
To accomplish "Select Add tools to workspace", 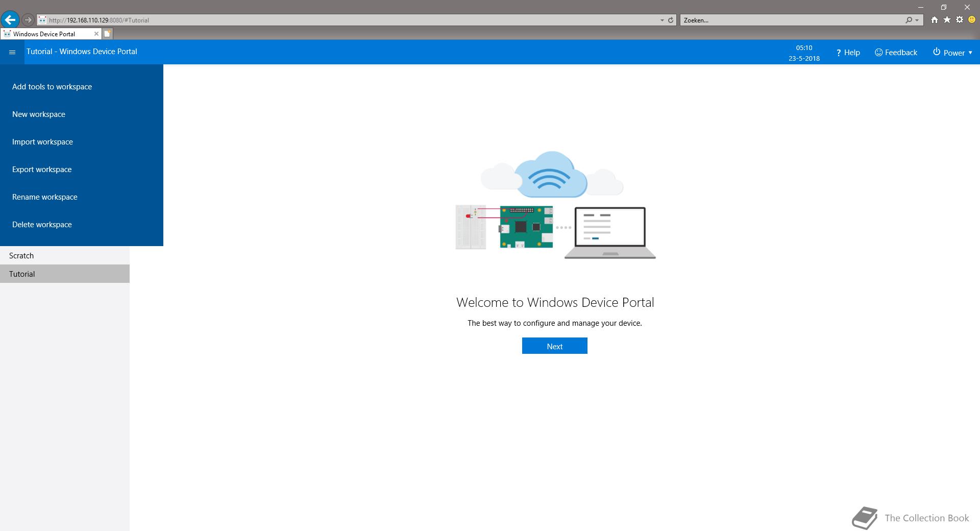I will coord(82,86).
